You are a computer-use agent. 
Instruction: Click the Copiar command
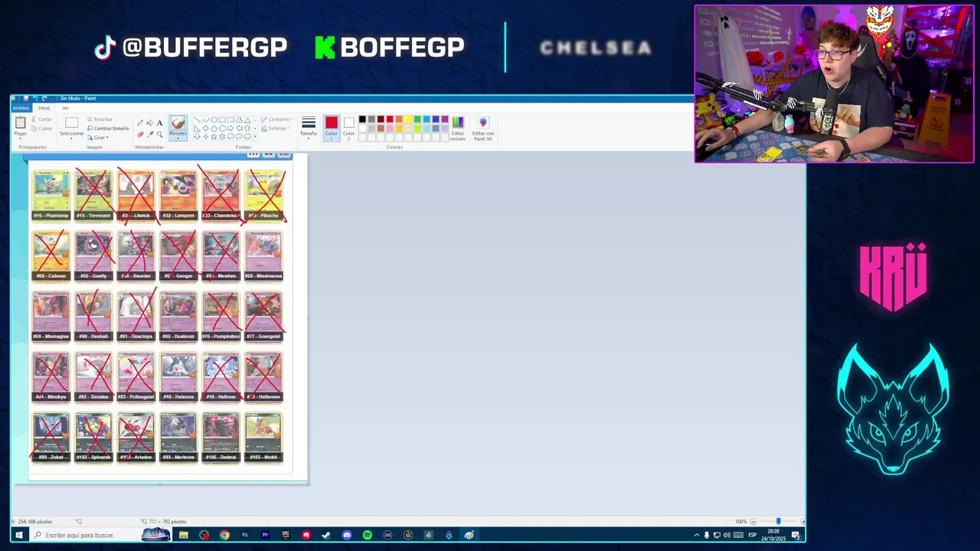[x=41, y=129]
